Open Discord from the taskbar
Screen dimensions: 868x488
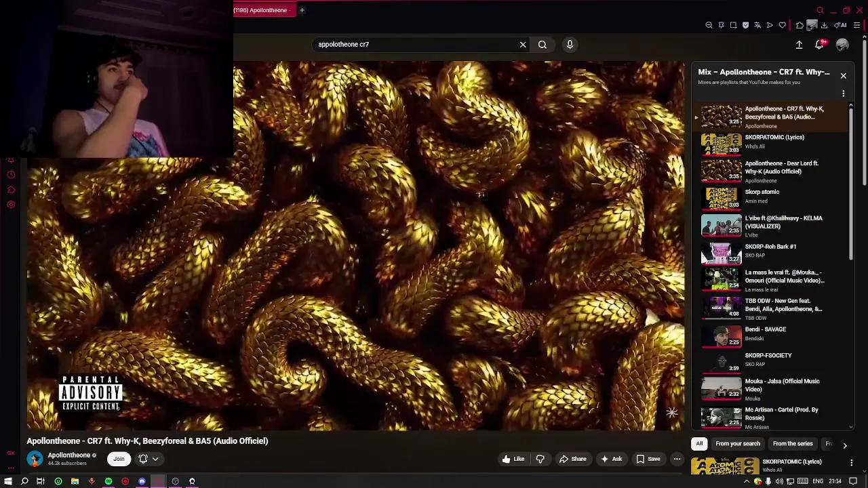click(142, 481)
